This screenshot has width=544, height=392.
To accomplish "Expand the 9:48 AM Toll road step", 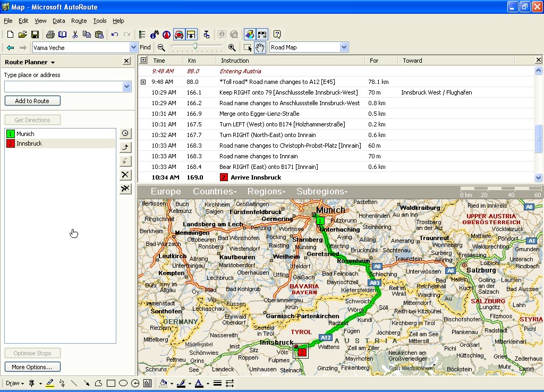I will pos(143,82).
